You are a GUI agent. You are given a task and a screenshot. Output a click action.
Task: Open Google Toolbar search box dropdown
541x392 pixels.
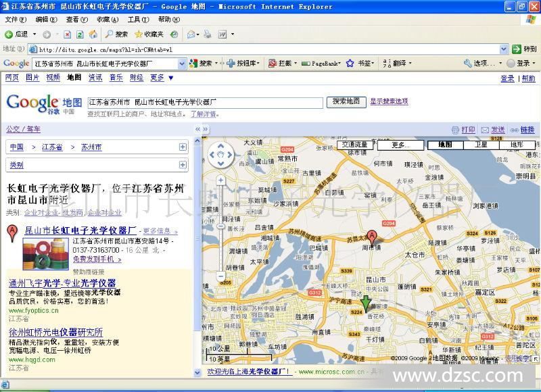182,64
